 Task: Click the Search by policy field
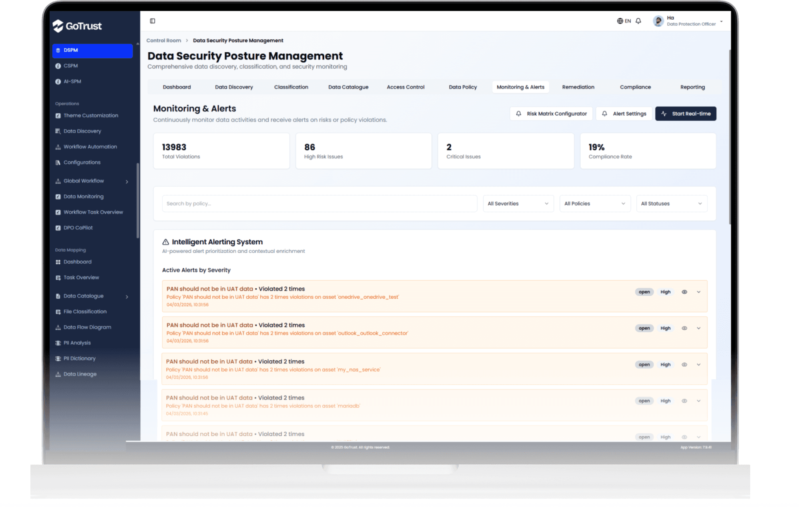pos(319,204)
